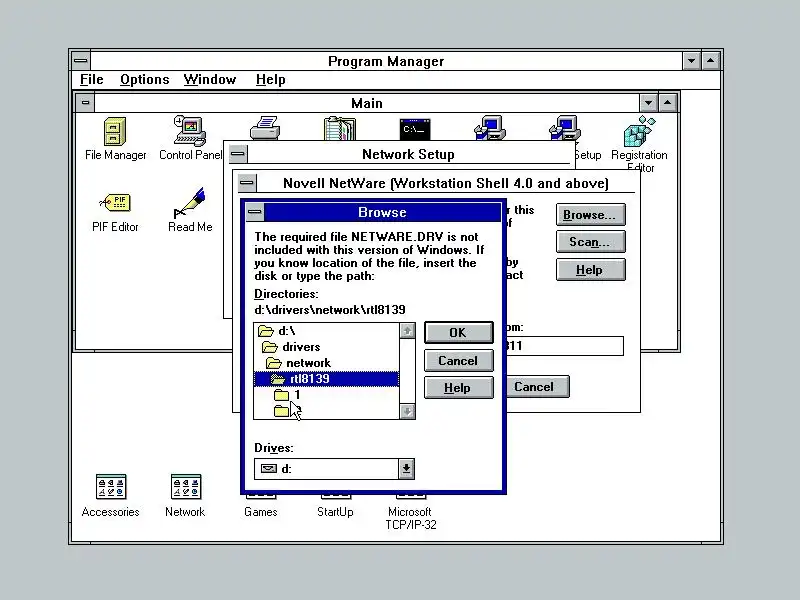800x600 pixels.
Task: Open the Main group control menu box
Action: [85, 103]
